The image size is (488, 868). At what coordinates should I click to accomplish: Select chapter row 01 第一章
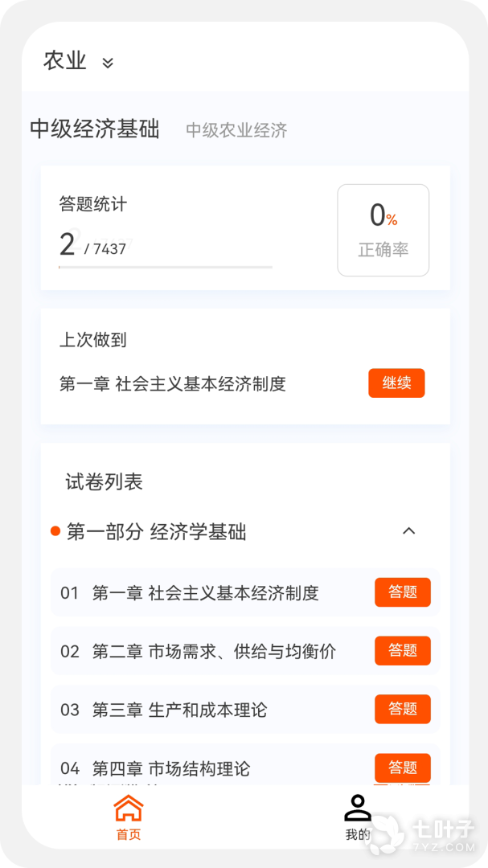pos(245,592)
